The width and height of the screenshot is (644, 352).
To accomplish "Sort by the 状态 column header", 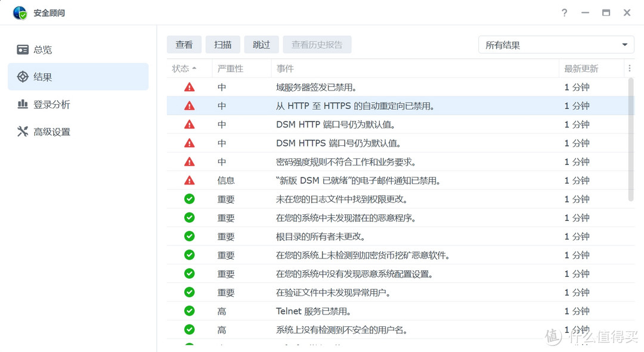I will (184, 68).
